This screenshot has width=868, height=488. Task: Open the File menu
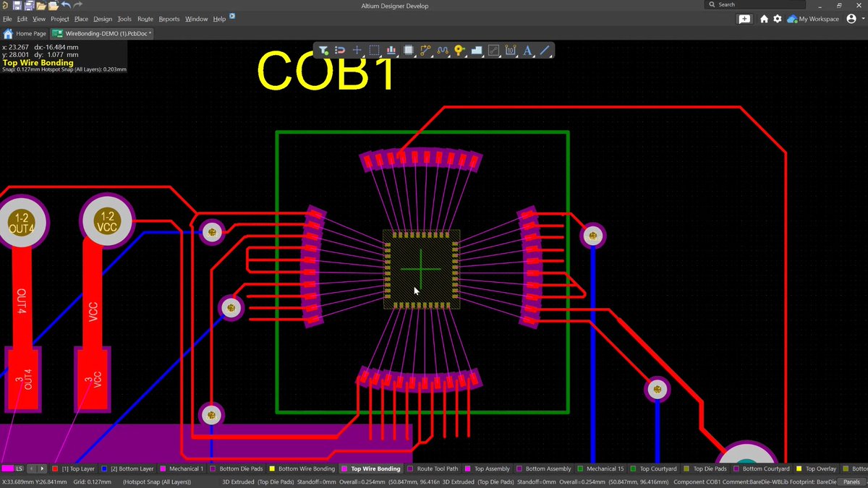(x=7, y=19)
